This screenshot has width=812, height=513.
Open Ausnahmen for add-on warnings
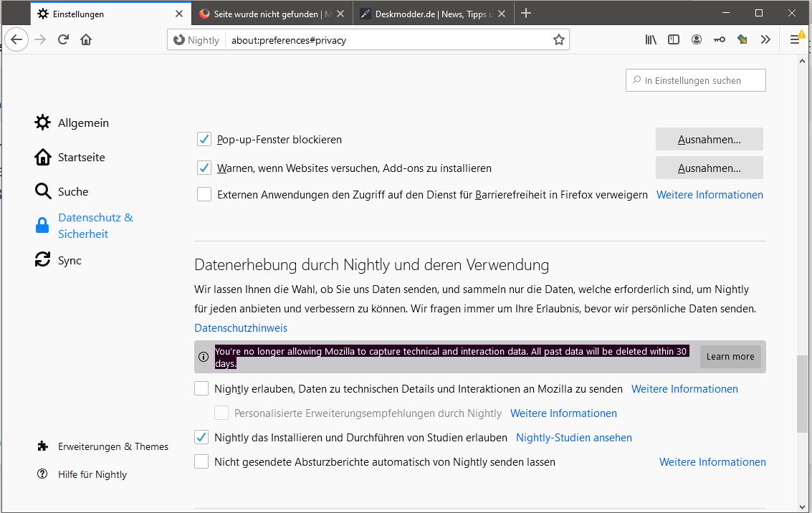coord(709,168)
